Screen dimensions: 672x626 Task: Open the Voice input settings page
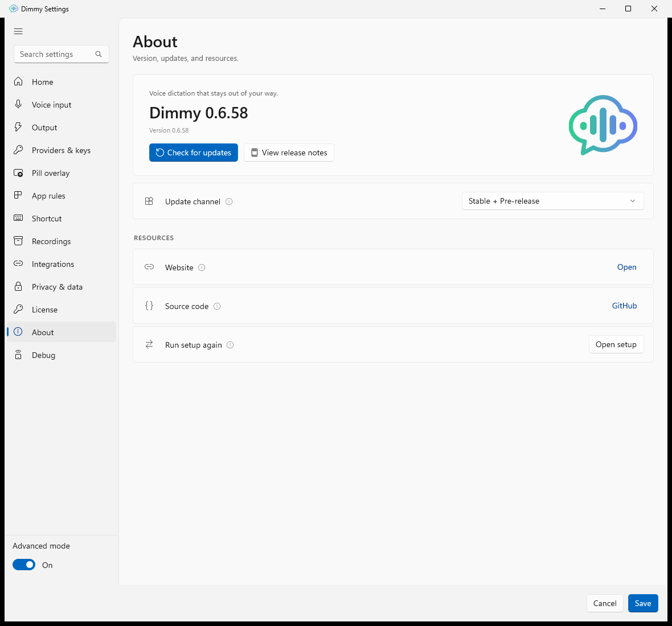(62, 105)
